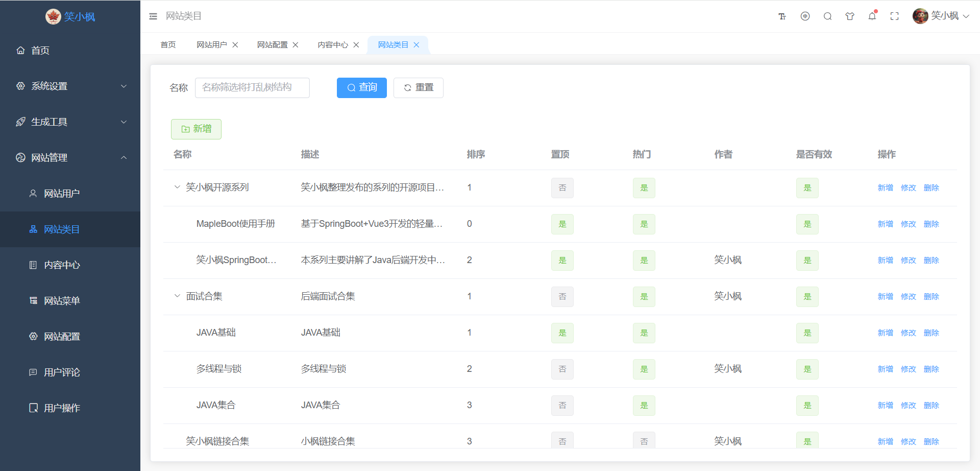Click the 内容中心 document icon
This screenshot has width=980, height=471.
(x=33, y=265)
